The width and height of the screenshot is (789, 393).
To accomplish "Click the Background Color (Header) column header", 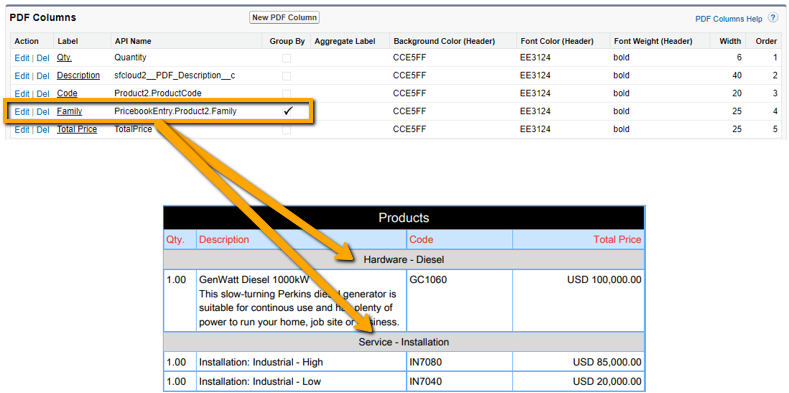I will (x=444, y=41).
